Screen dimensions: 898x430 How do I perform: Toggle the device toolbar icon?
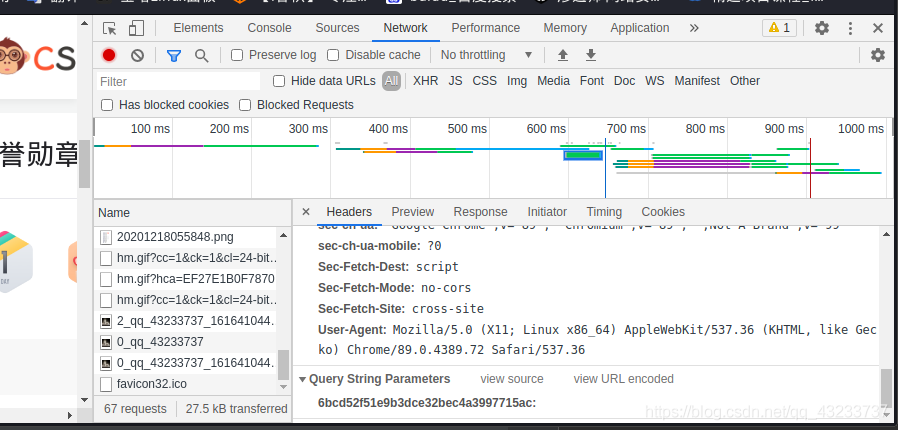coord(136,28)
